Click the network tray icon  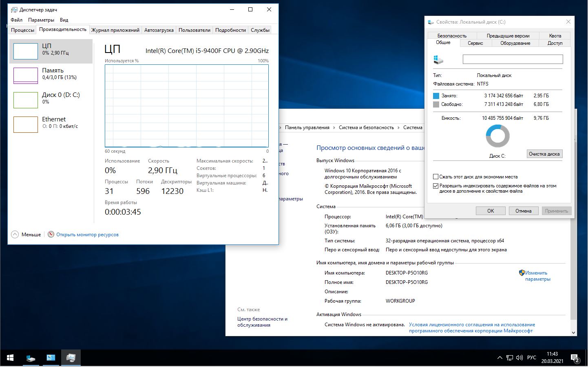pos(510,358)
